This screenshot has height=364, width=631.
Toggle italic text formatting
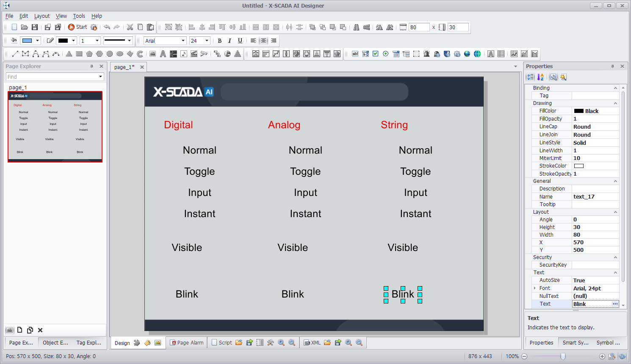pos(230,41)
